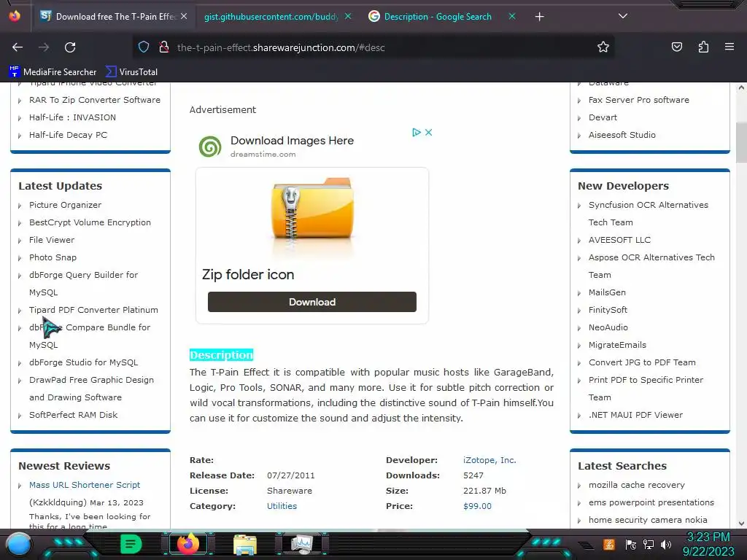The image size is (747, 560).
Task: Open SoftPerfect RAM Disk link
Action: (x=73, y=415)
